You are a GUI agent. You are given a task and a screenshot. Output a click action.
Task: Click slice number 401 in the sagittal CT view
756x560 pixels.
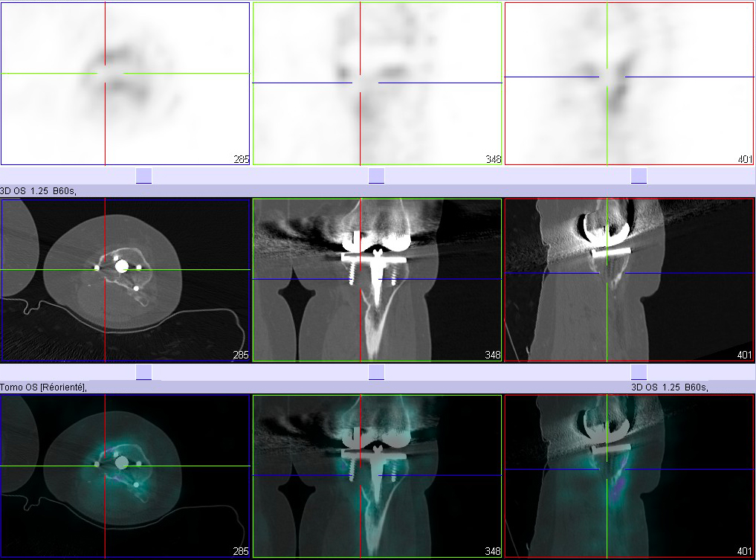[744, 355]
